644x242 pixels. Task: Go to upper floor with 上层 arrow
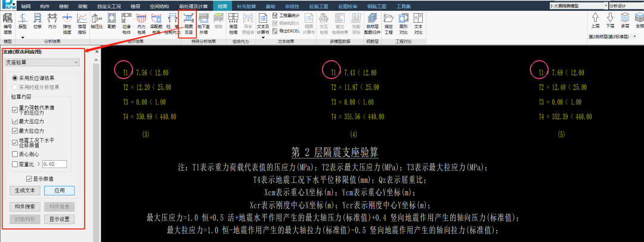tap(595, 20)
